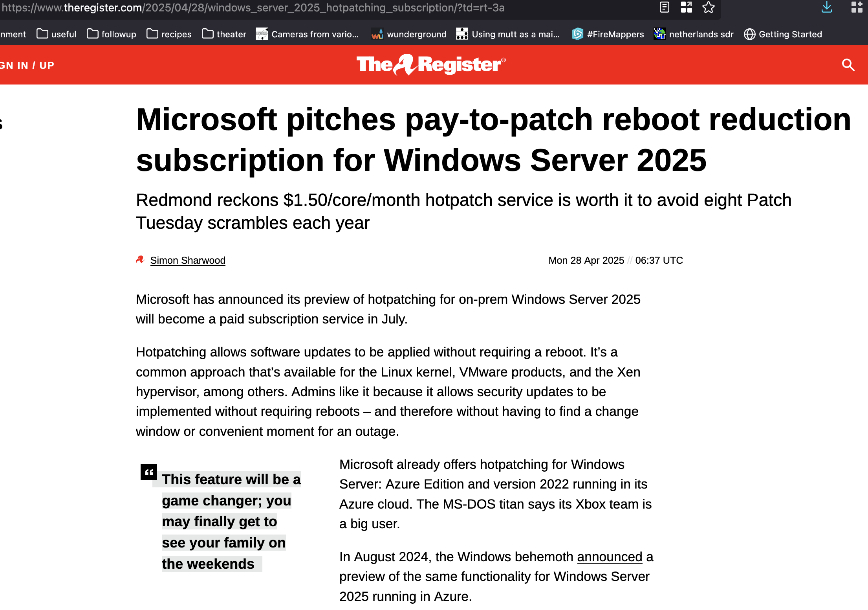The width and height of the screenshot is (868, 610).
Task: Open the downloads arrow icon
Action: tap(827, 7)
